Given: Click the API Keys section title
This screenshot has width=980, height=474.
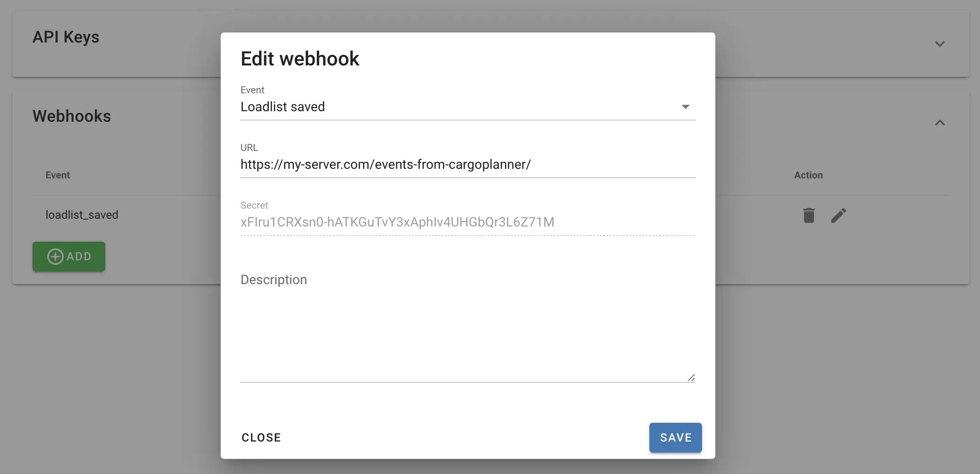Looking at the screenshot, I should pyautogui.click(x=66, y=37).
